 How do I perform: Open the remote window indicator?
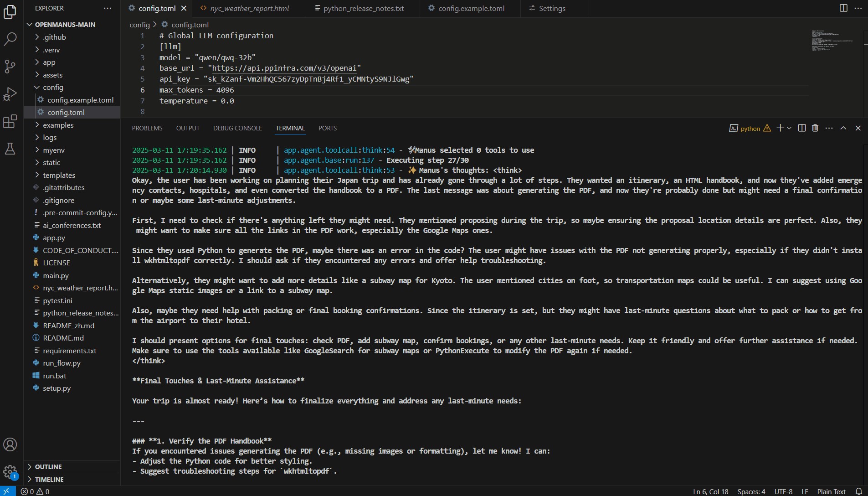pyautogui.click(x=7, y=491)
